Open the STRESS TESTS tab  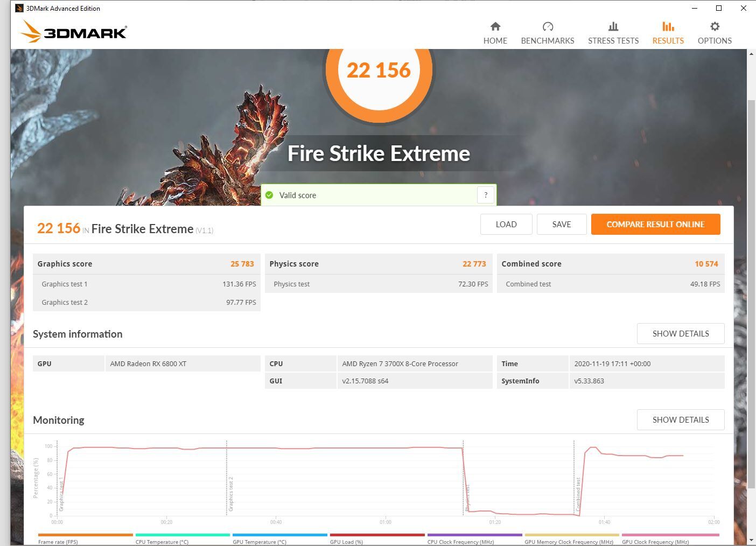coord(613,33)
